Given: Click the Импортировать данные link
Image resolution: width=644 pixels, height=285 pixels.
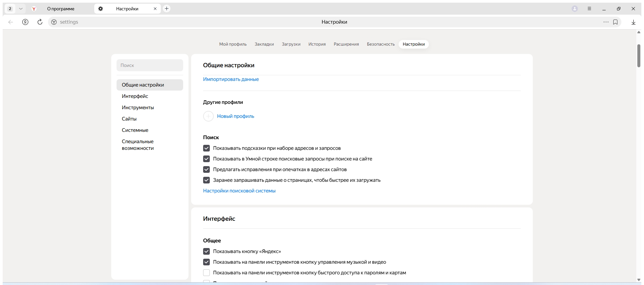Looking at the screenshot, I should tap(231, 79).
